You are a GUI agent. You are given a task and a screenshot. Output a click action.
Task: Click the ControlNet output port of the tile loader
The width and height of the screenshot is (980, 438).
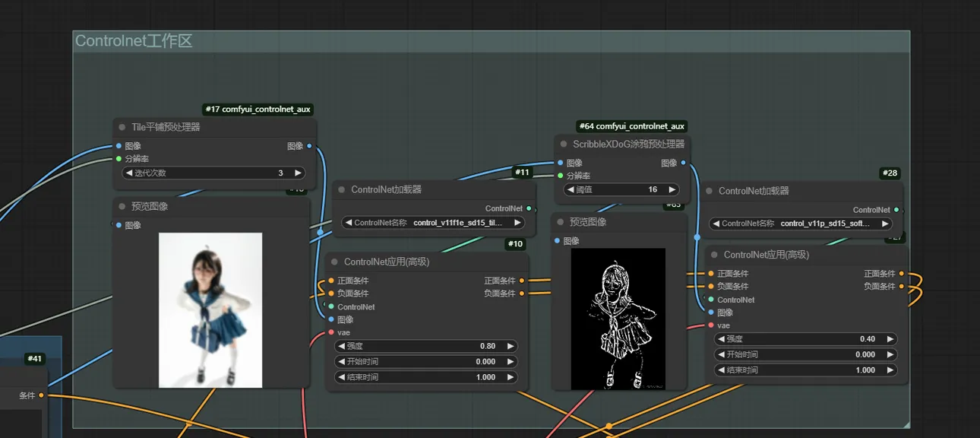point(529,208)
